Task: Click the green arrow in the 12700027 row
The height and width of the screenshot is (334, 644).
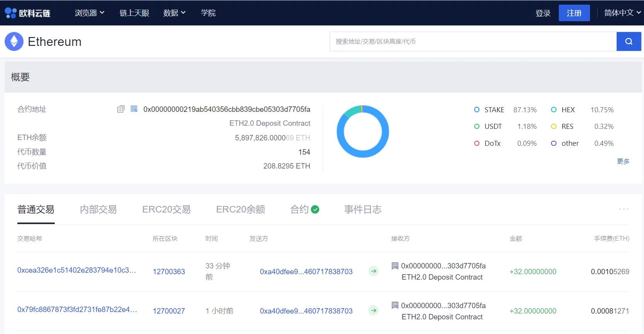Action: pyautogui.click(x=373, y=310)
